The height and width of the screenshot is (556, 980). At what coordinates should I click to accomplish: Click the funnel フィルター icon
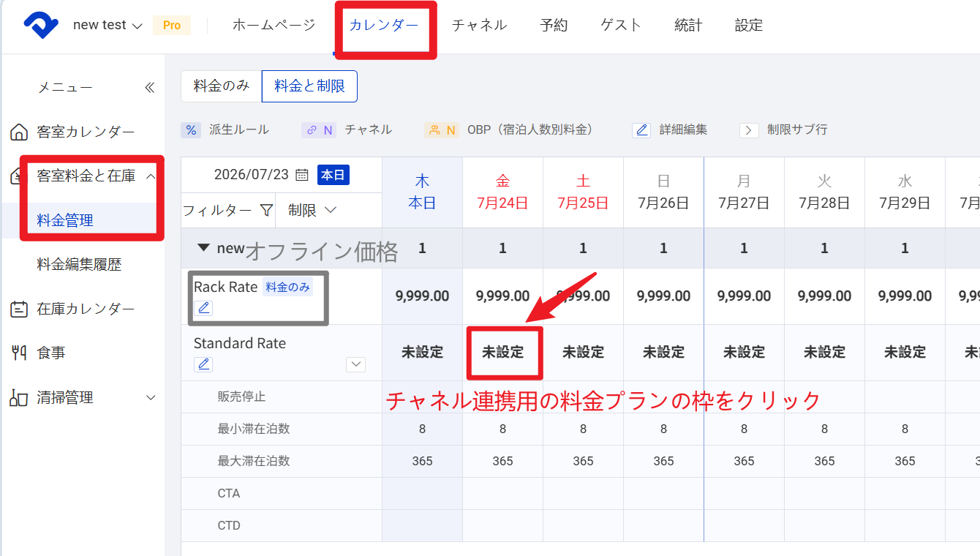tap(266, 211)
